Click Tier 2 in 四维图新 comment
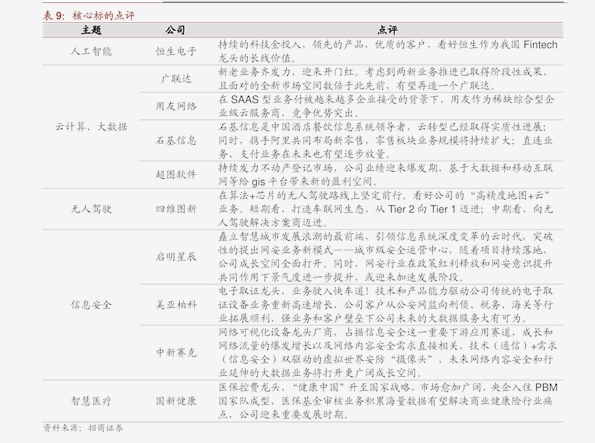This screenshot has height=443, width=595. (401, 209)
